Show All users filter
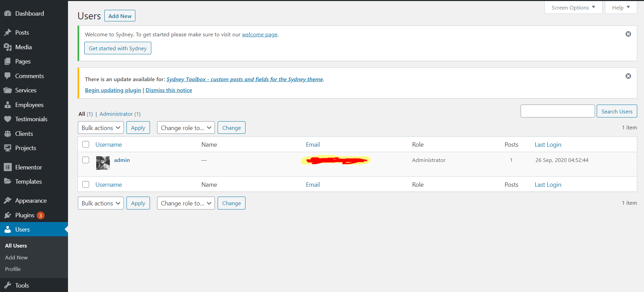This screenshot has width=644, height=292. click(x=82, y=114)
